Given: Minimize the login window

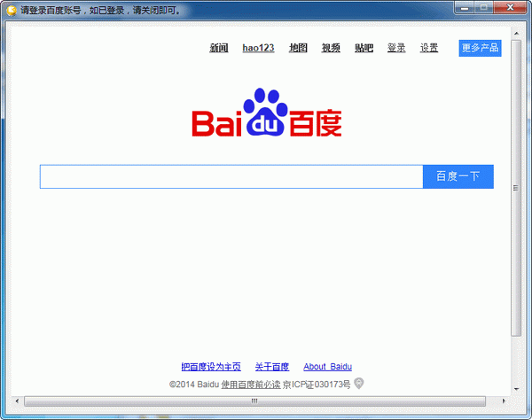Looking at the screenshot, I should coord(465,7).
